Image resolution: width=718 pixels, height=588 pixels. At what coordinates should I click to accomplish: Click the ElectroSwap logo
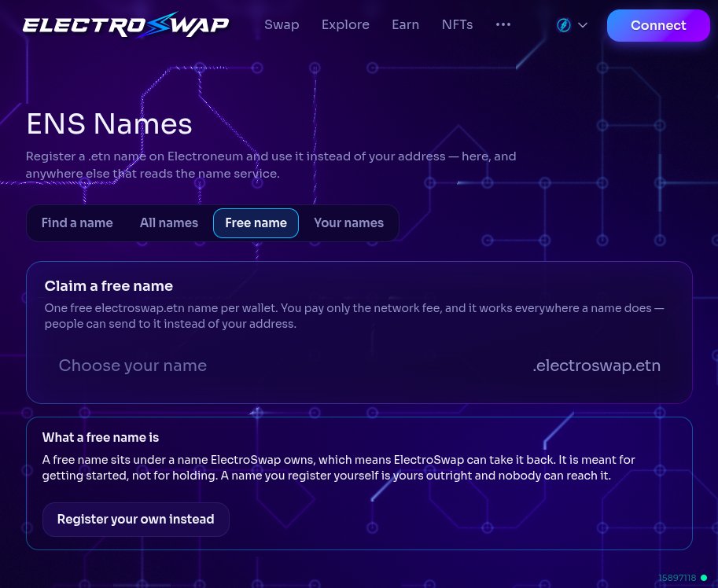126,24
